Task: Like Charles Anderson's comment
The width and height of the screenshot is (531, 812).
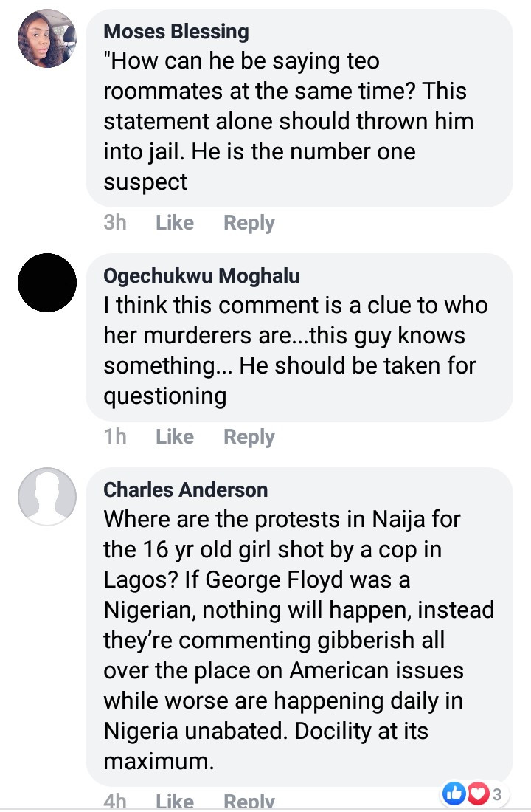Action: click(175, 801)
